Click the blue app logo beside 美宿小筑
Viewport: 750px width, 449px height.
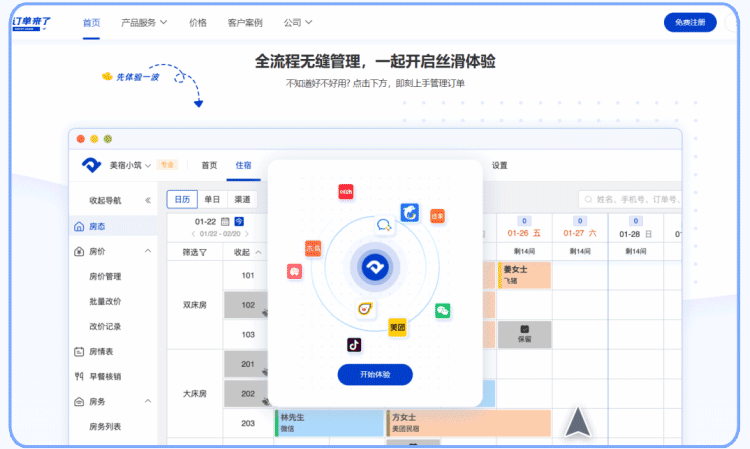91,165
